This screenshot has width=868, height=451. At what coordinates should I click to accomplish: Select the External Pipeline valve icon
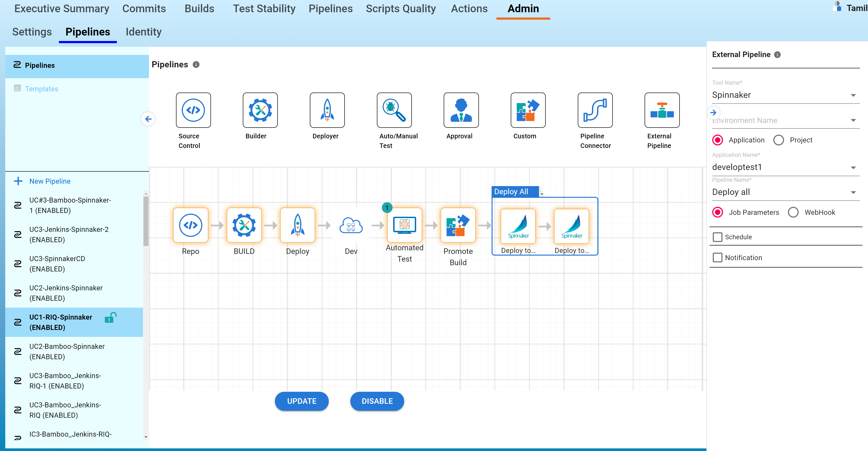[x=661, y=110]
